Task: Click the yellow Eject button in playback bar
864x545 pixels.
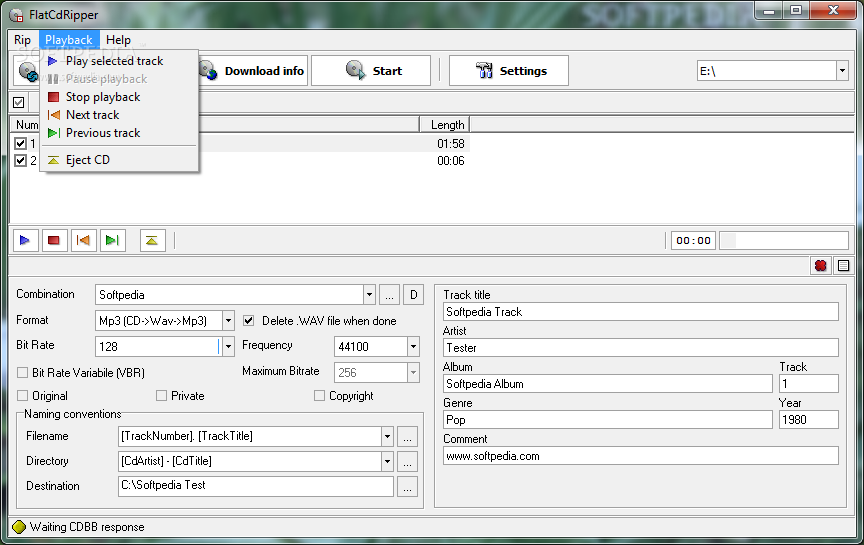Action: click(x=152, y=240)
